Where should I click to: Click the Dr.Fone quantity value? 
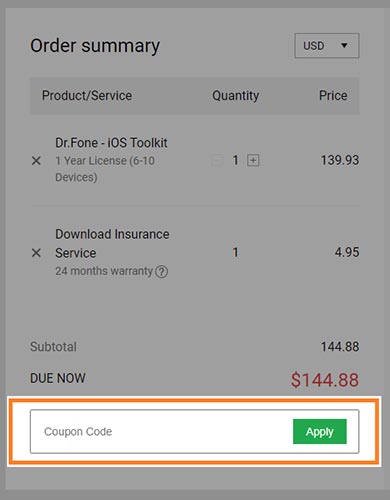(x=235, y=160)
